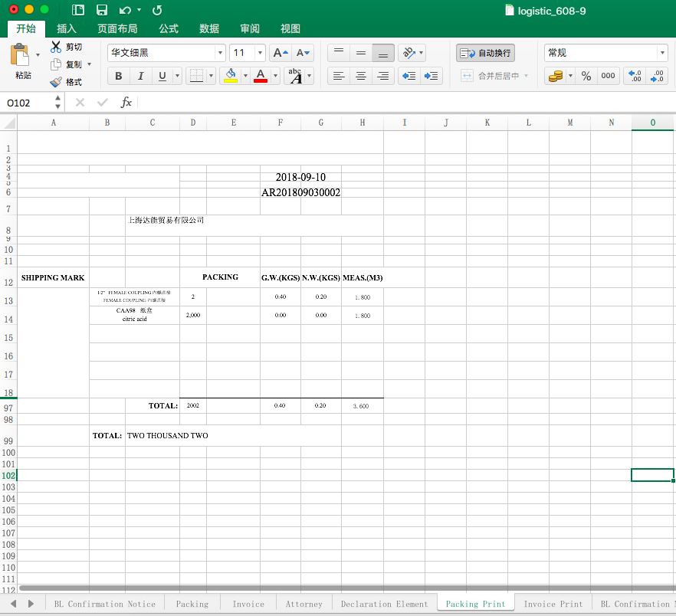Increase indent of cell content
The image size is (676, 616).
[x=432, y=76]
